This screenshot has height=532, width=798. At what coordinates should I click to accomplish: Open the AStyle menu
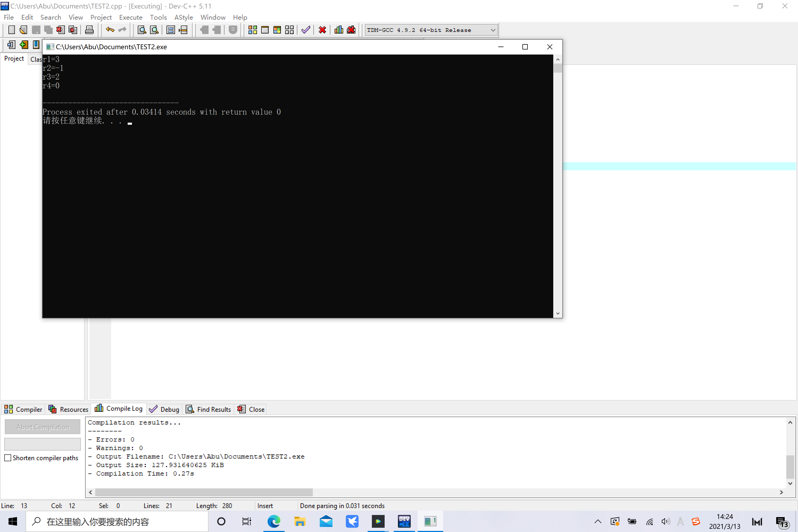183,17
